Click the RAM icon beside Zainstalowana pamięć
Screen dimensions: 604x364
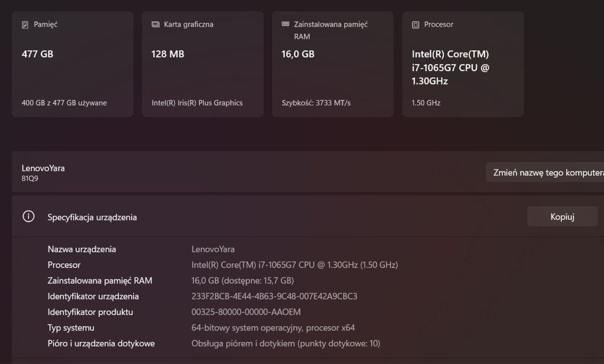tap(286, 24)
